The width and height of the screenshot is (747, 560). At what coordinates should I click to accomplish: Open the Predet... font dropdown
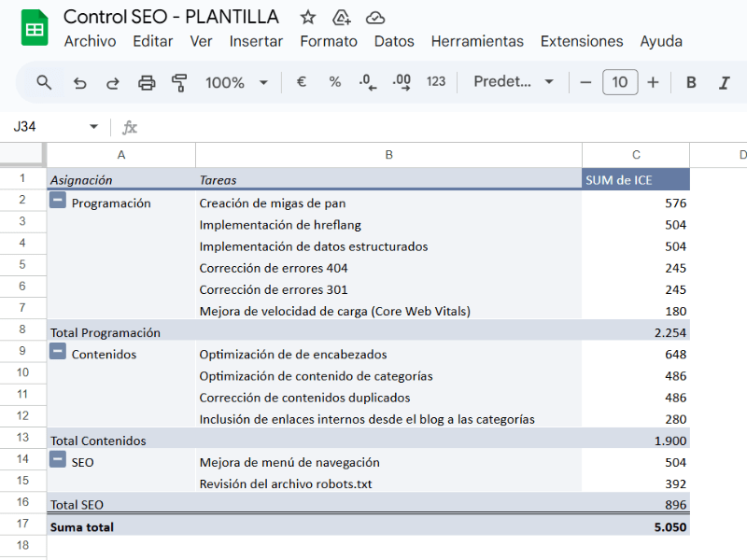[x=513, y=82]
